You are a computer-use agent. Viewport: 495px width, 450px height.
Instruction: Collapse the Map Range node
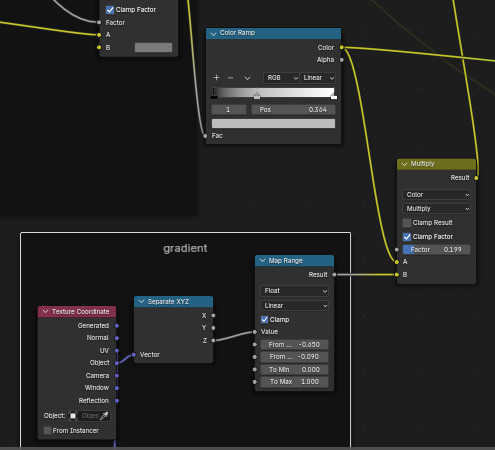[x=262, y=261]
